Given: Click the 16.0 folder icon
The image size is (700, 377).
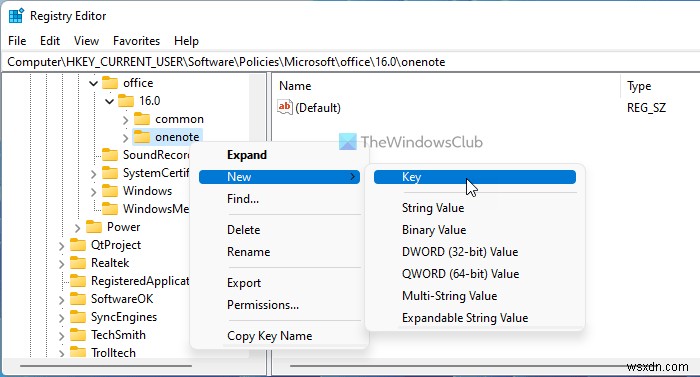Looking at the screenshot, I should point(126,101).
